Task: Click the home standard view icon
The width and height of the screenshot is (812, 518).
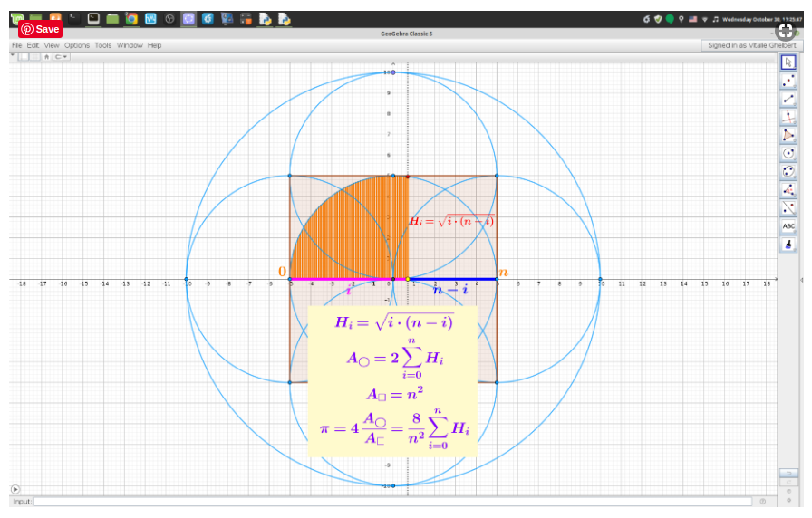Action: coord(46,57)
